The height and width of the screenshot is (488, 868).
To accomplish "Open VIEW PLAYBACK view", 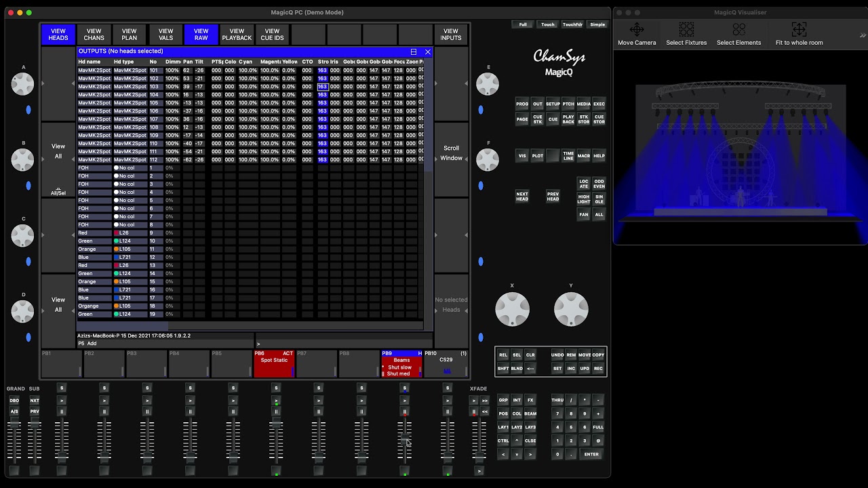I will point(237,35).
